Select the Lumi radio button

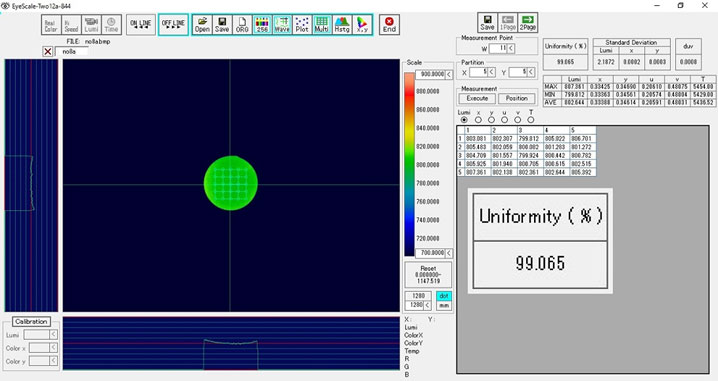pos(464,120)
